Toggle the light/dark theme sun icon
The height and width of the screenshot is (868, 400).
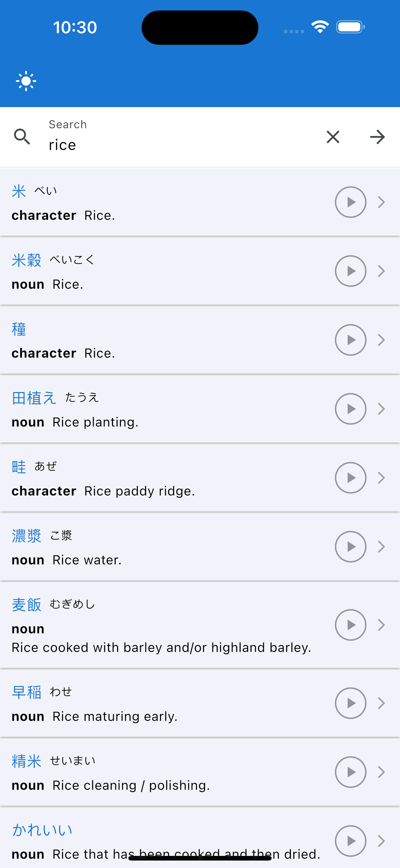tap(26, 81)
